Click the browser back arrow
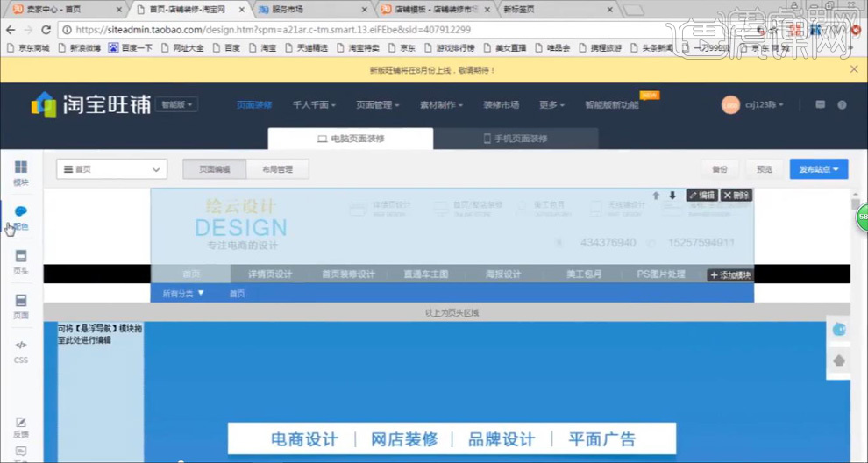The width and height of the screenshot is (868, 463). 11,30
